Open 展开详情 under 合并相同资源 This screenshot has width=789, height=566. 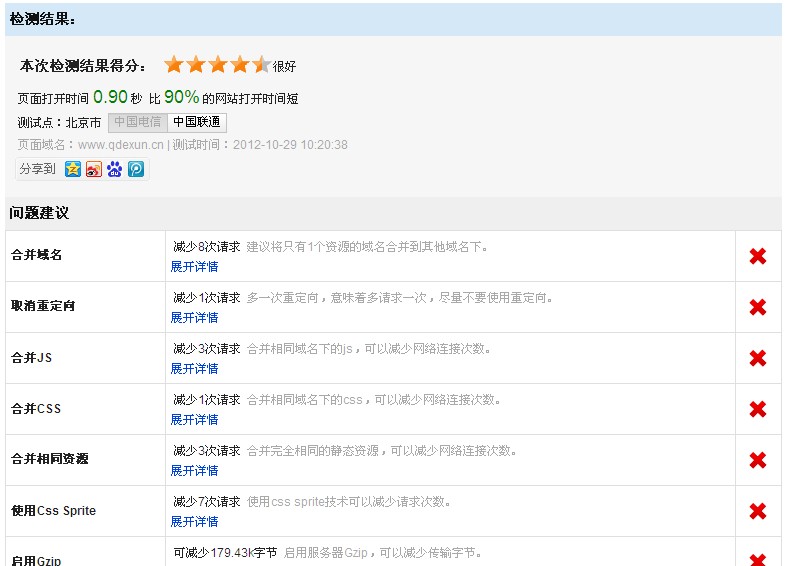tap(194, 471)
